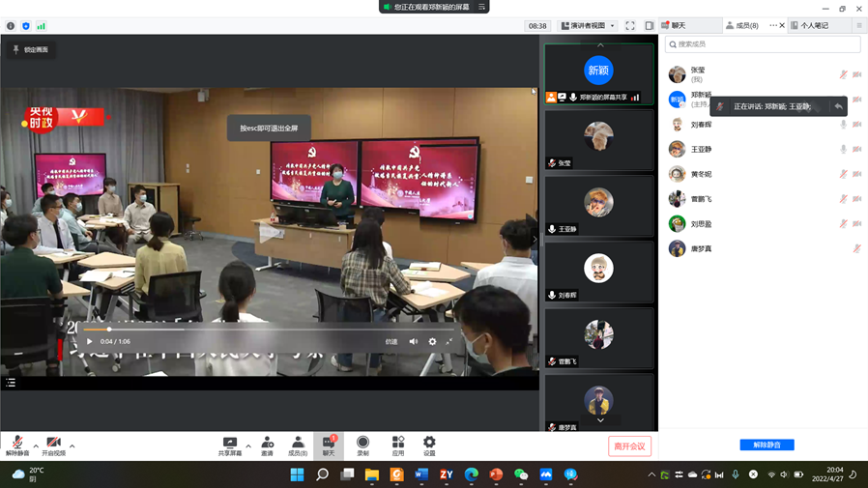Open the more options dots on 成员 tab

(x=772, y=25)
